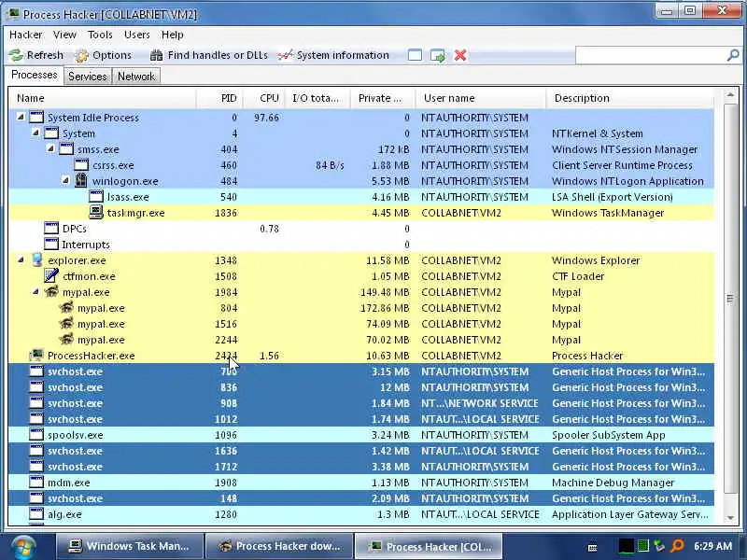
Task: Click the mypal.exe icon for PID 1984
Action: pyautogui.click(x=51, y=291)
